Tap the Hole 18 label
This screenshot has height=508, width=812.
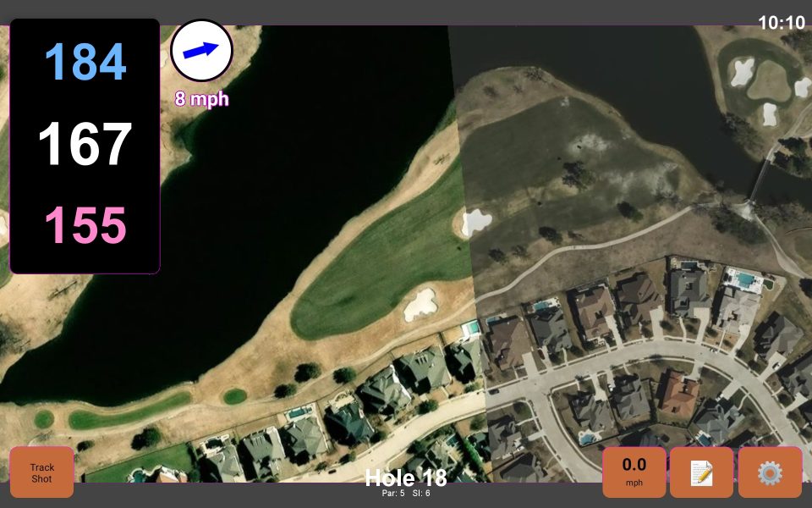(406, 478)
